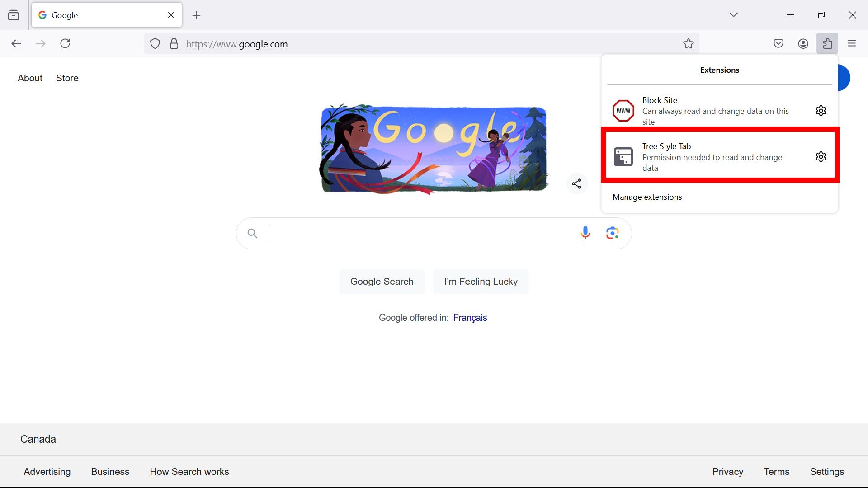Screen dimensions: 868x488
Task: Expand the list all tabs chevron
Action: [x=733, y=15]
